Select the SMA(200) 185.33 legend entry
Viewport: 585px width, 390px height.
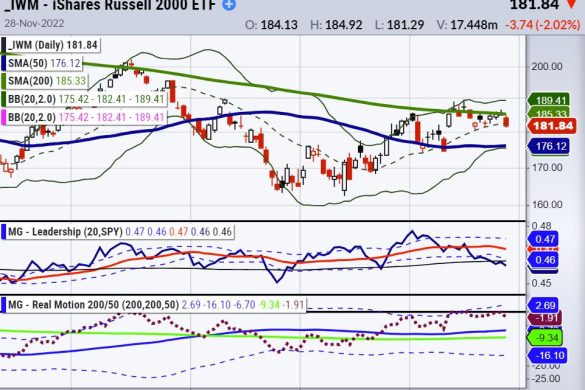[x=47, y=81]
